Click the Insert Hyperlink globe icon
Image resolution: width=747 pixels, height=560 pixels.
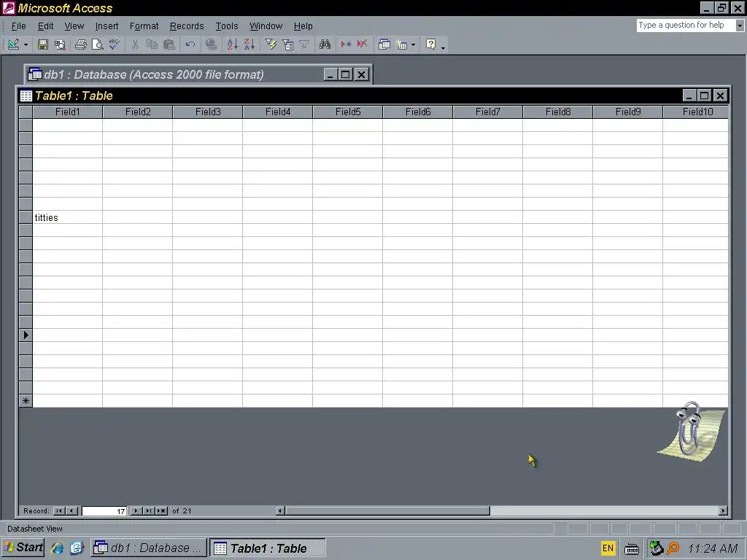click(x=211, y=44)
